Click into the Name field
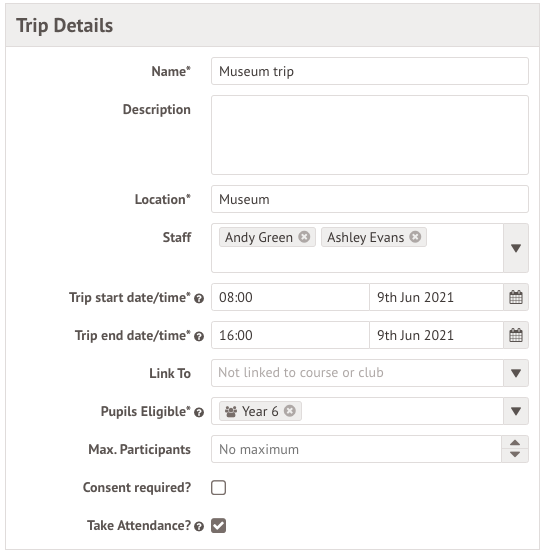 coord(370,71)
